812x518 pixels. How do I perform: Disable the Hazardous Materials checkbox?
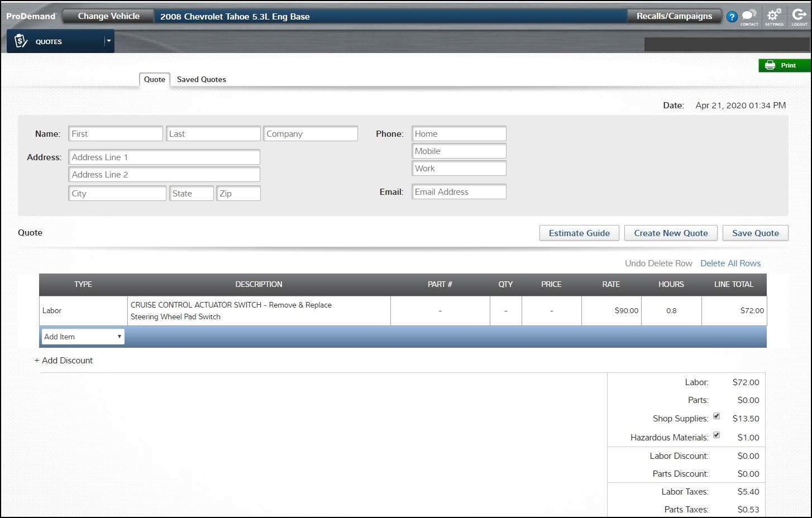click(717, 435)
